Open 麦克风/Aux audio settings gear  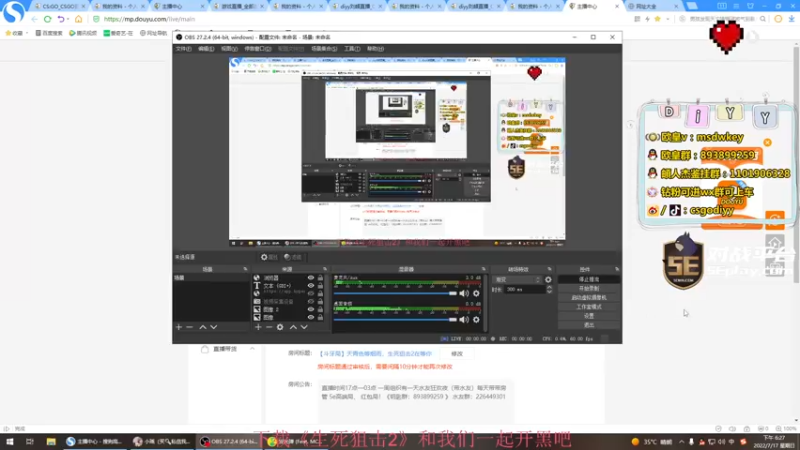(x=476, y=293)
